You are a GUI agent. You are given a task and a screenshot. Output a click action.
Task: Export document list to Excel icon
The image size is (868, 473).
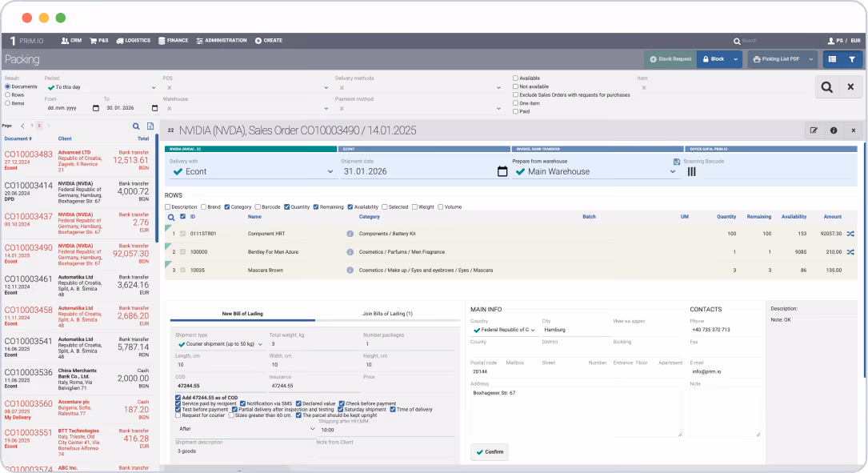pos(150,126)
